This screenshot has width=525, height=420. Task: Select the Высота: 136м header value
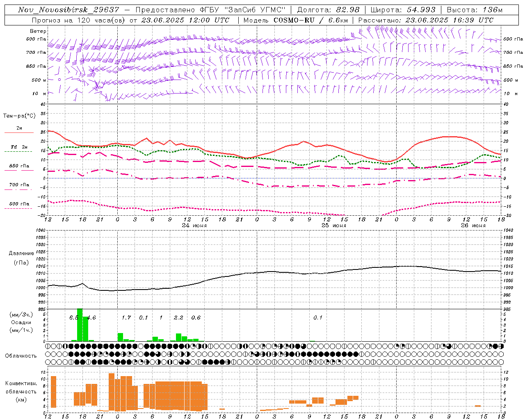coord(475,10)
